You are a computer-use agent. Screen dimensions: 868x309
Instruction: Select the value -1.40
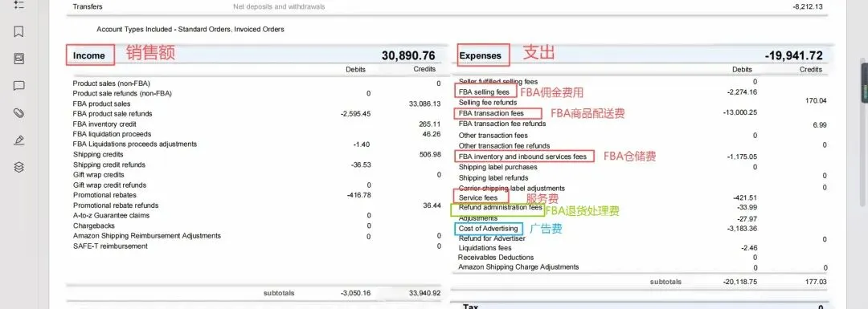(x=362, y=144)
